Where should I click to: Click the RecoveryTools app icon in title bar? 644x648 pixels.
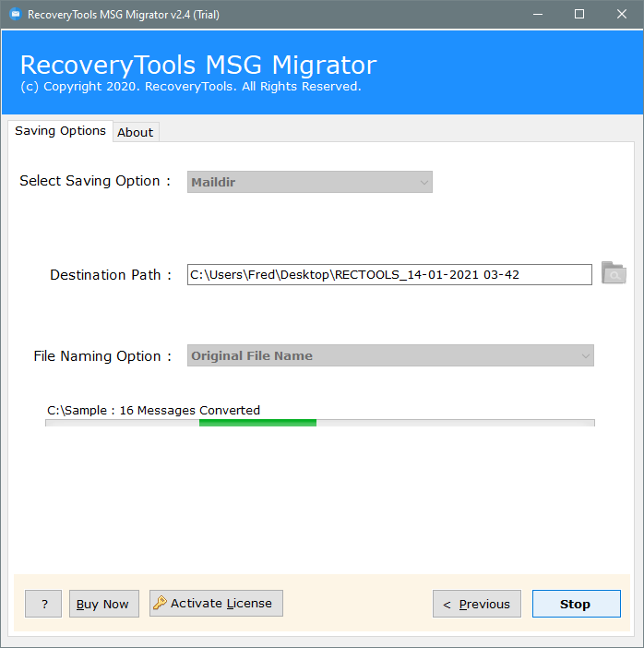coord(16,15)
